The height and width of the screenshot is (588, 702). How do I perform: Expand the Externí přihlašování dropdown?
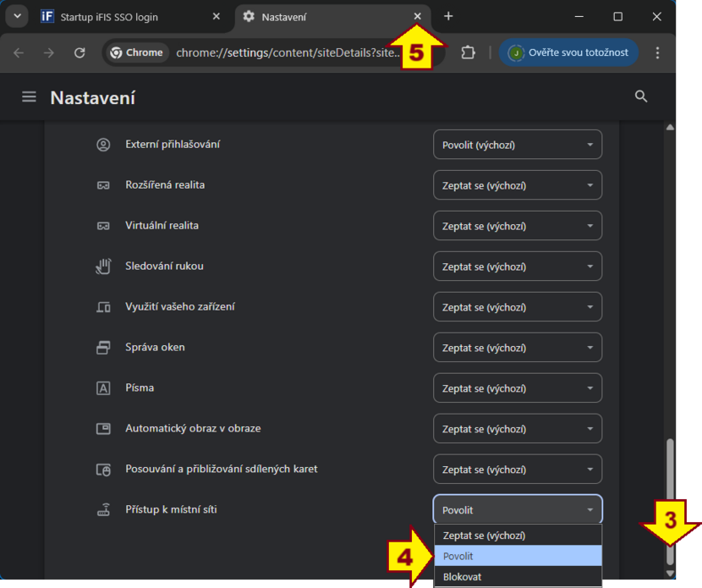tap(517, 145)
